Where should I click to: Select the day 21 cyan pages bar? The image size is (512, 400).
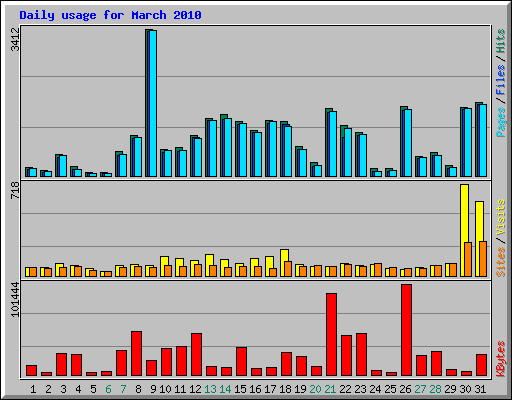click(333, 144)
